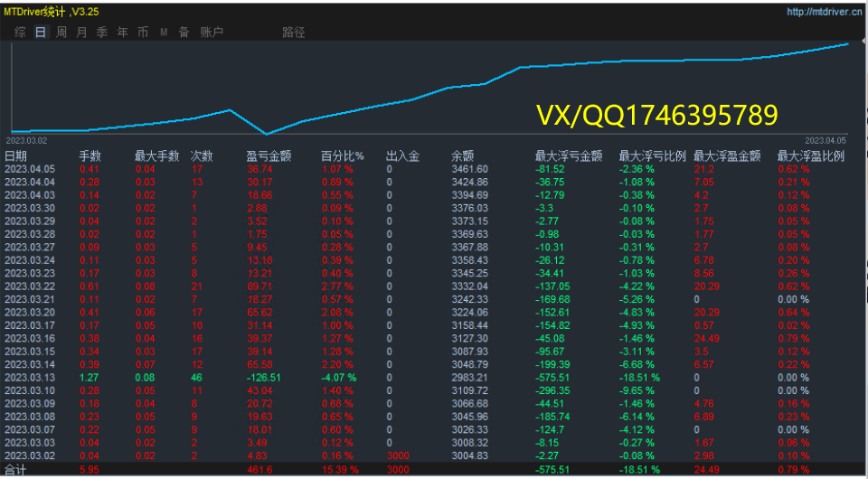Click the 百分比% column header
868x479 pixels.
point(343,156)
